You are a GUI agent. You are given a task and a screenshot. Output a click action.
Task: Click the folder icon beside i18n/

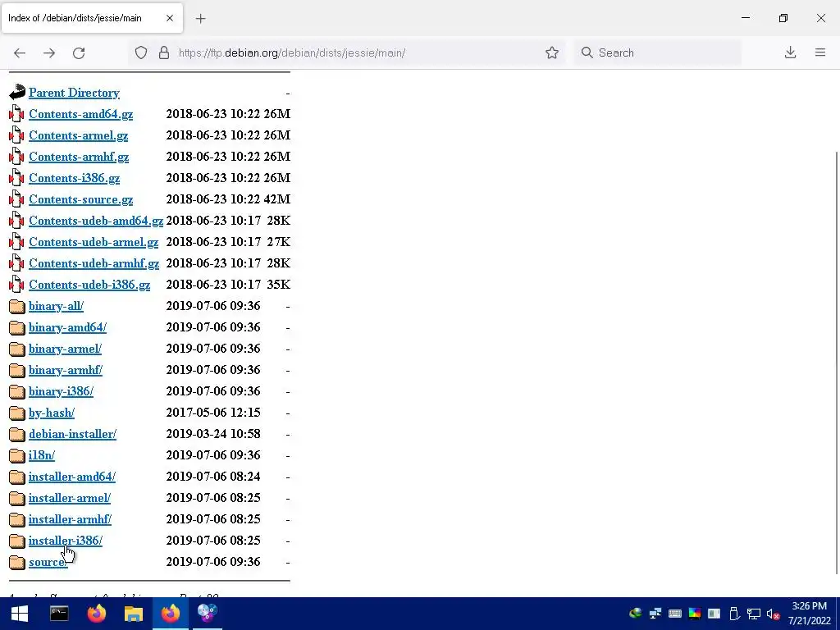17,455
